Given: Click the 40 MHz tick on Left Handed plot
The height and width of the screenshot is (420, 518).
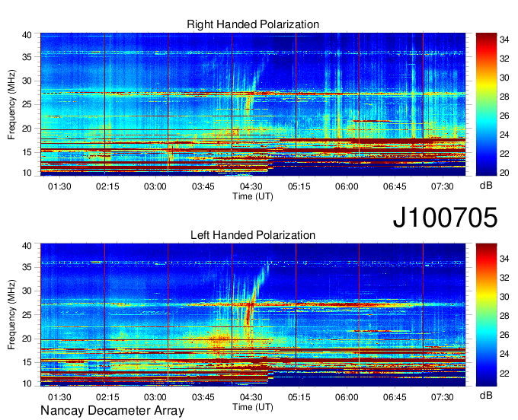Looking at the screenshot, I should (27, 245).
